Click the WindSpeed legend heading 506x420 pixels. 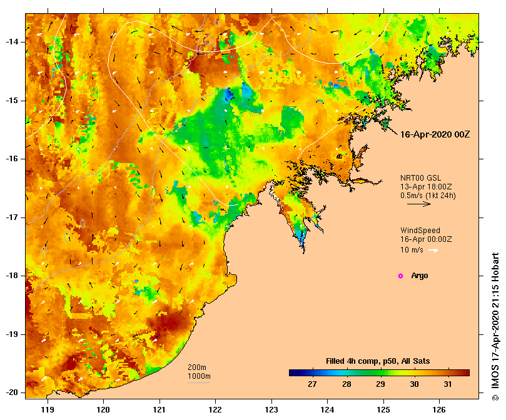coord(420,231)
